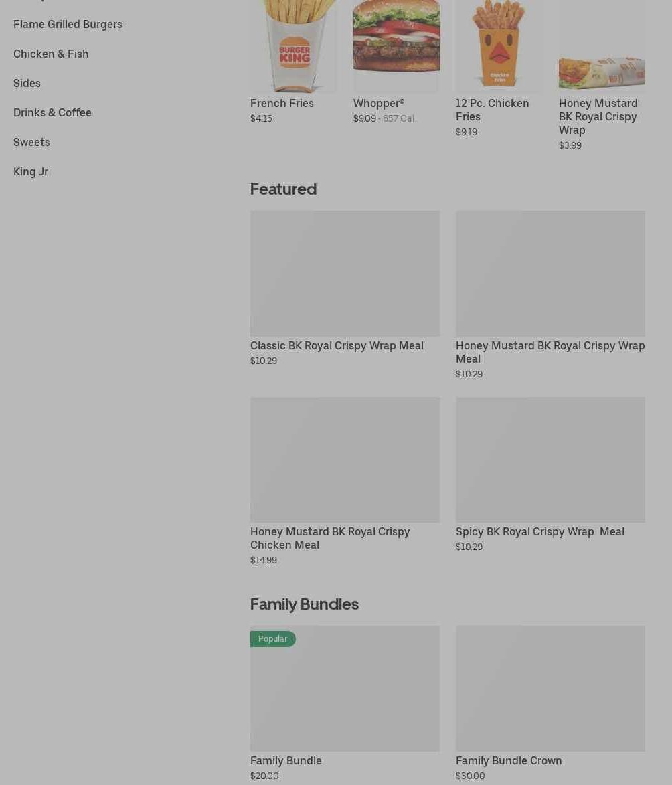Select the King Jr category
The image size is (672, 785).
pos(31,172)
